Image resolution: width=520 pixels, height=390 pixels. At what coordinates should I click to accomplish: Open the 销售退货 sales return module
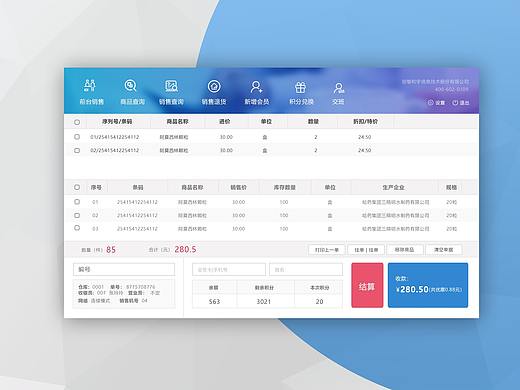(214, 92)
